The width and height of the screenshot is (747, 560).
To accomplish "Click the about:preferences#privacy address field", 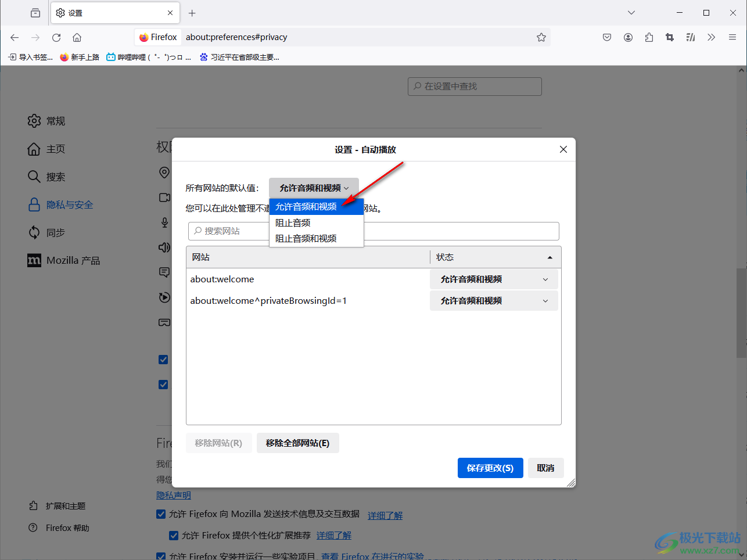I will [357, 37].
